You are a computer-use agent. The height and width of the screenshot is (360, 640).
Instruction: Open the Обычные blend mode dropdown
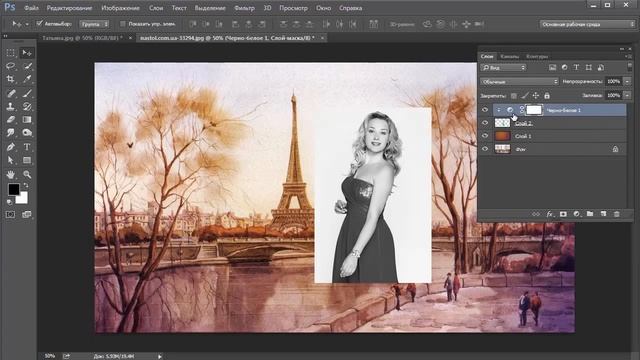[520, 82]
